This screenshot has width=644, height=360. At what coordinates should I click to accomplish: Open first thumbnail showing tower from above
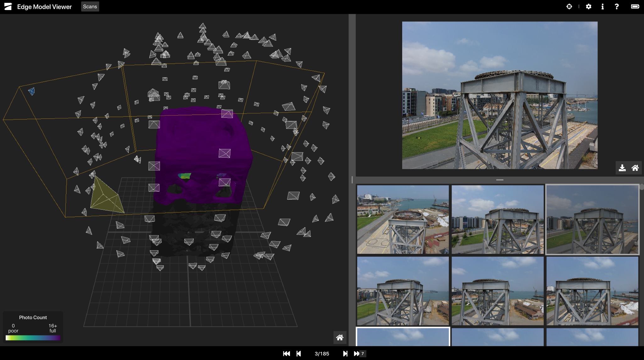click(403, 219)
